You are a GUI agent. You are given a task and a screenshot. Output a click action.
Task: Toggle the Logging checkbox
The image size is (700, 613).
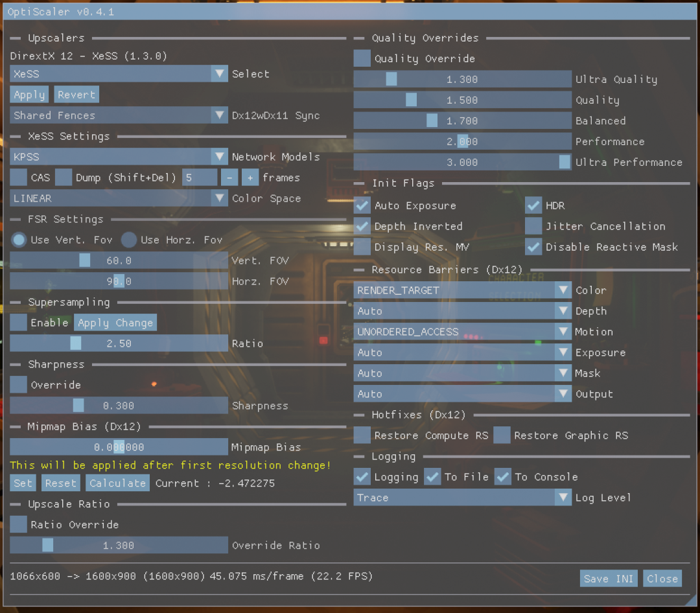[x=362, y=477]
